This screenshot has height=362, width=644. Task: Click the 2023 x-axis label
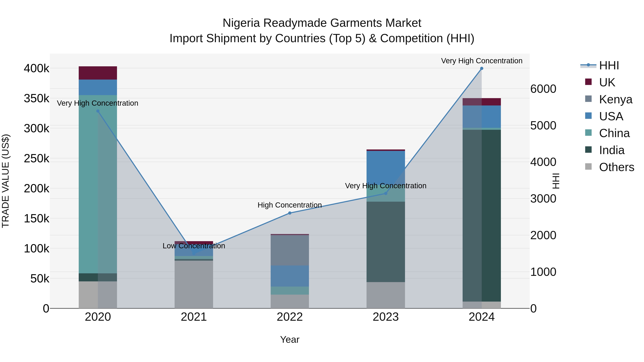point(386,317)
